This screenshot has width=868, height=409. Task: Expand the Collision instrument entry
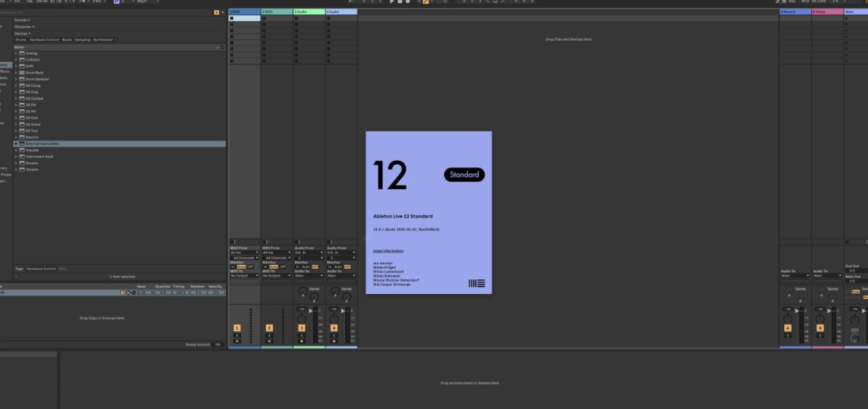click(x=16, y=59)
